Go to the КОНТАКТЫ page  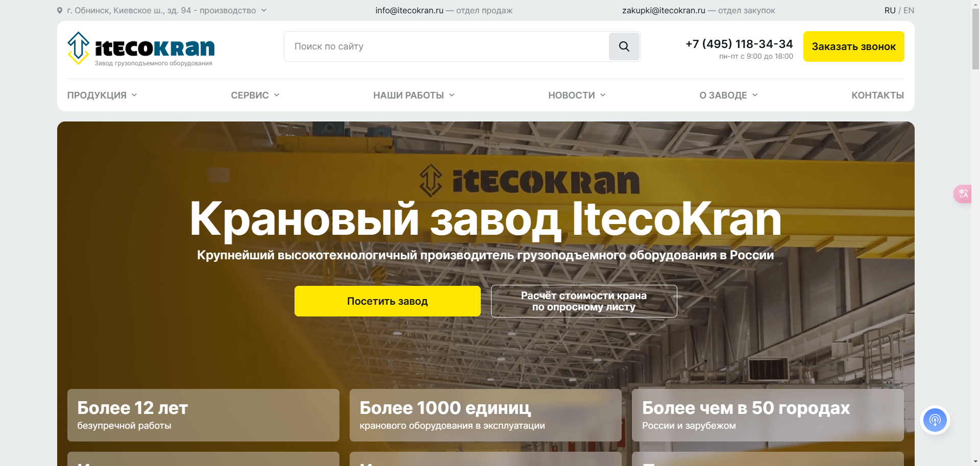877,95
